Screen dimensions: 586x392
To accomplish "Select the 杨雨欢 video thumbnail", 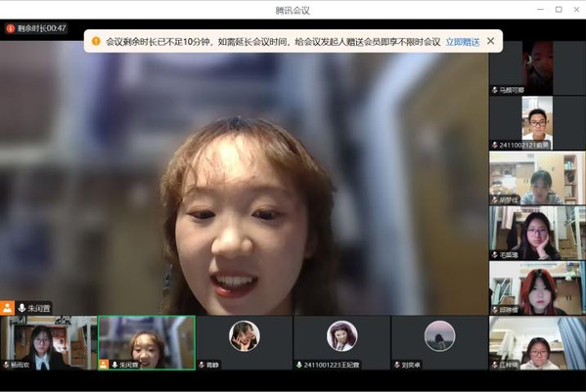I will (49, 343).
